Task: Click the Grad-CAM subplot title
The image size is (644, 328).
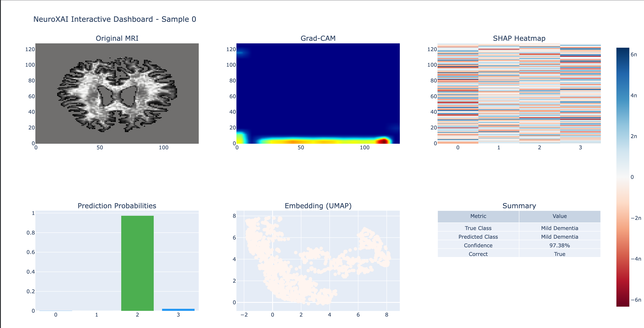Action: [x=318, y=38]
